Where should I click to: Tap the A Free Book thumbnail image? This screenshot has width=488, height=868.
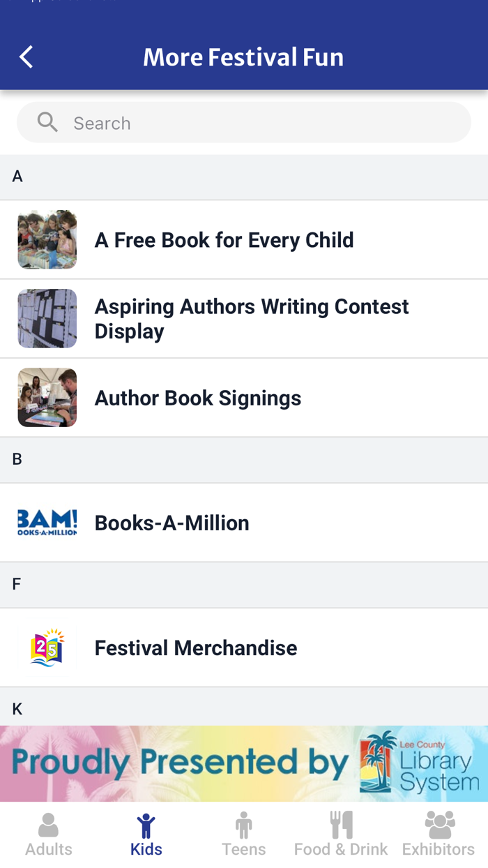pyautogui.click(x=47, y=238)
